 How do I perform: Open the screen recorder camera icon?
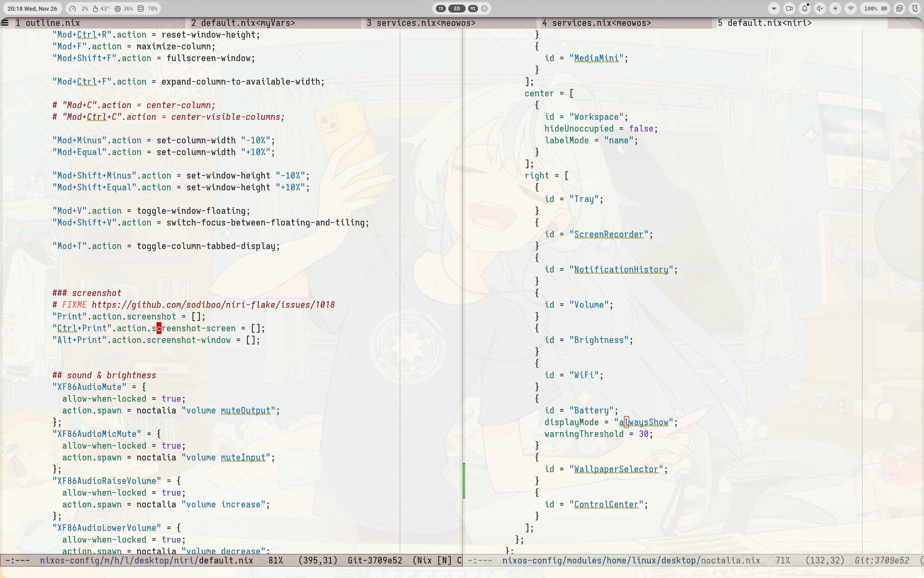789,8
